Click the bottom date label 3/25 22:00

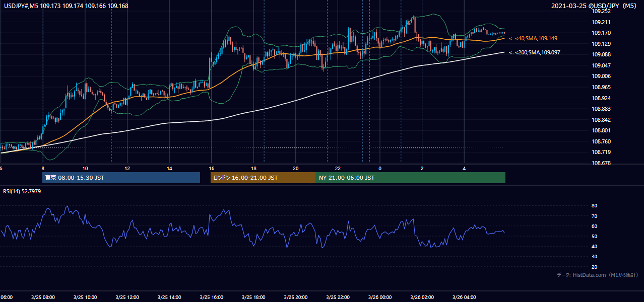[338, 297]
